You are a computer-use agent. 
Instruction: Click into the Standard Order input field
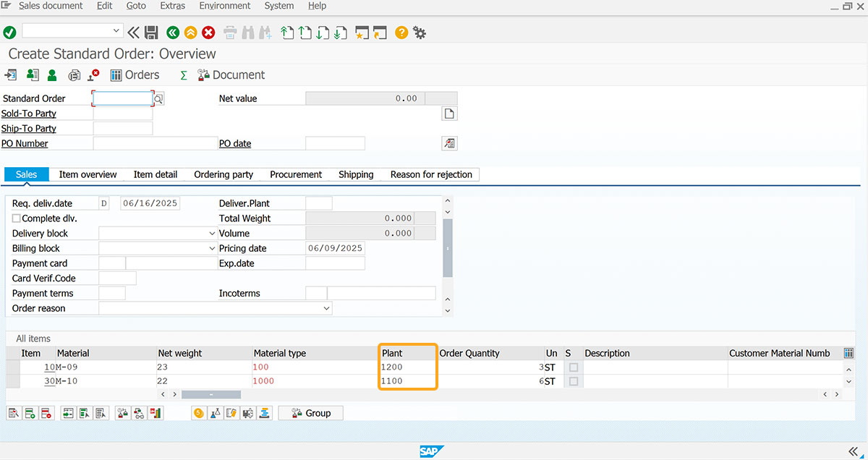click(123, 98)
